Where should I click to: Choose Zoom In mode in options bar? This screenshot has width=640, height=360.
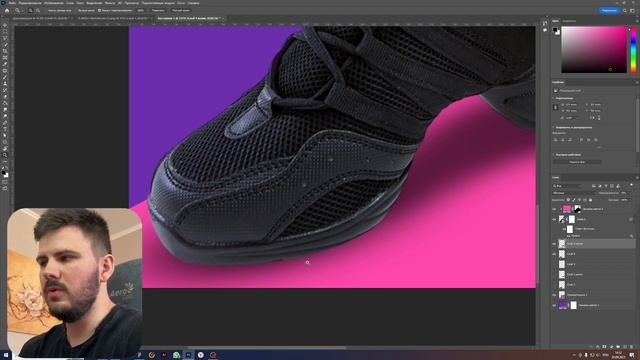click(31, 10)
